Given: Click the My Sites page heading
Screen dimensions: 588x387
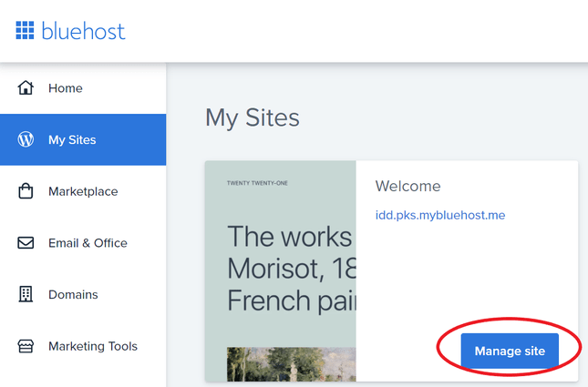Looking at the screenshot, I should [252, 117].
